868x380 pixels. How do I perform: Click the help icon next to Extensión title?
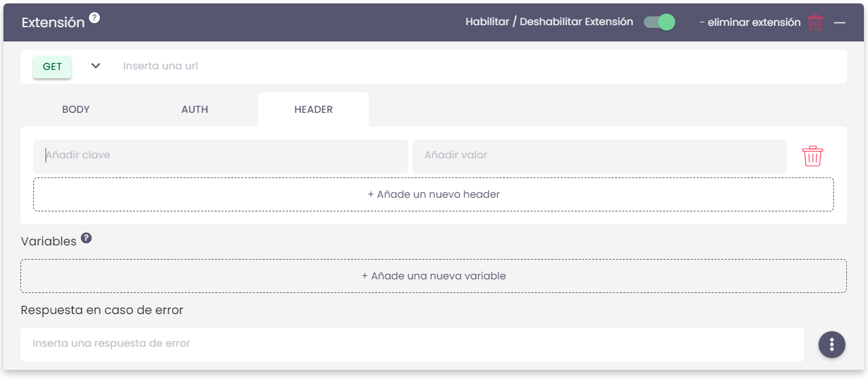(x=94, y=18)
